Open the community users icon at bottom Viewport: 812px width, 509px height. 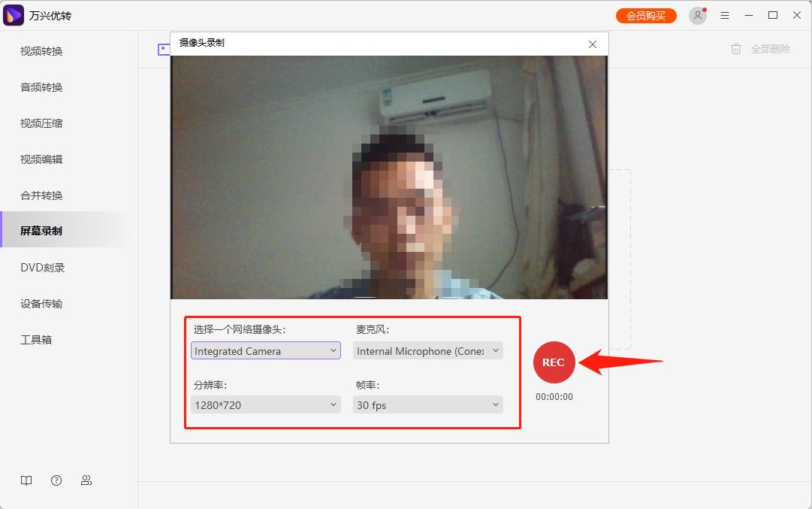point(86,480)
